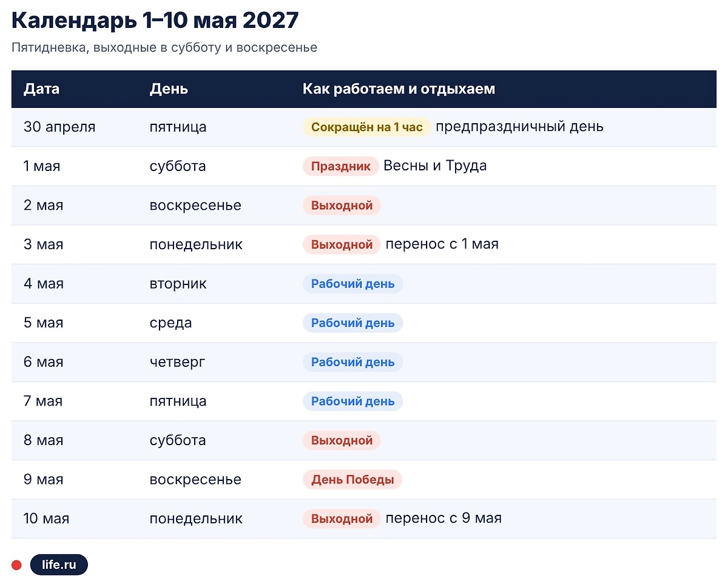
Task: Click the "вторник" day cell
Action: [x=178, y=284]
